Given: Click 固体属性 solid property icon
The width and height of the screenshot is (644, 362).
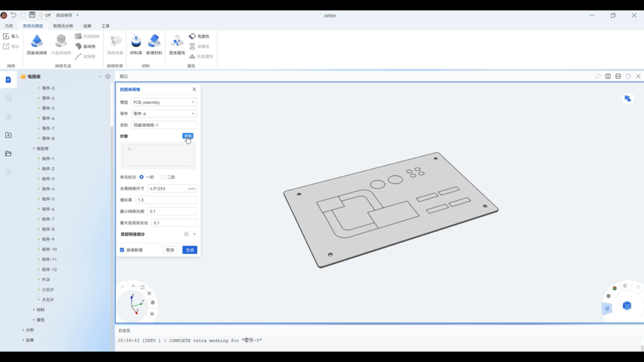Looking at the screenshot, I should coord(177,41).
